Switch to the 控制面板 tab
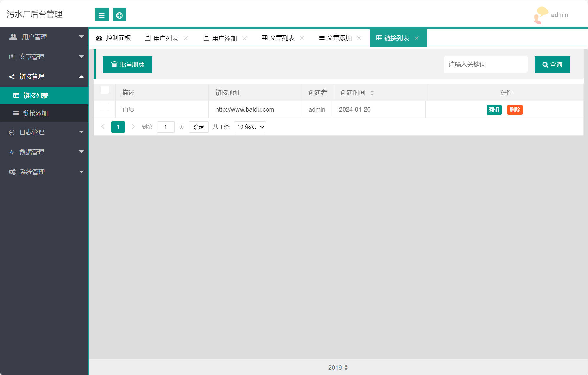588x375 pixels. tap(118, 38)
